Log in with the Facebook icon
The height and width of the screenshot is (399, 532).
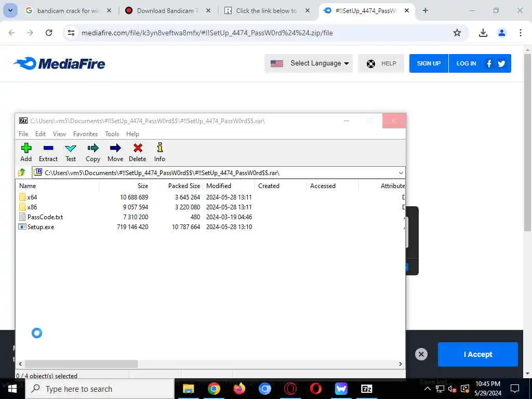[x=489, y=63]
